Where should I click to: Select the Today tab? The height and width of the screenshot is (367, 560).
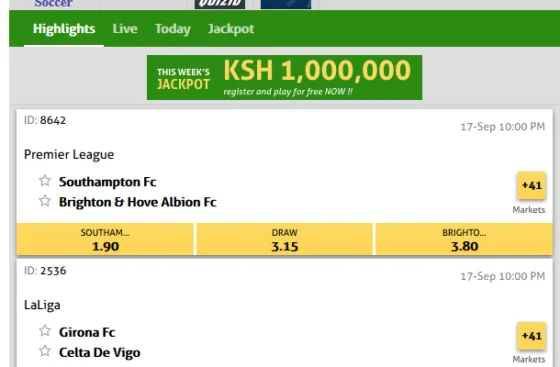pyautogui.click(x=173, y=29)
